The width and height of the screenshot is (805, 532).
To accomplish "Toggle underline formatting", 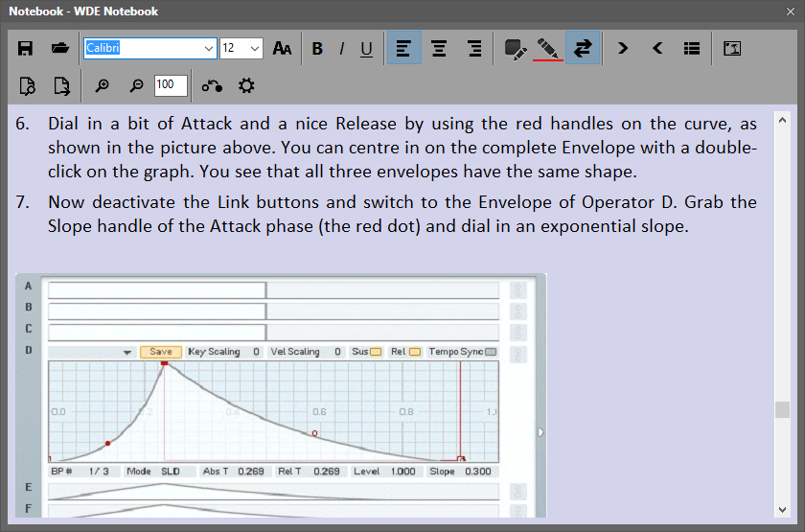I will pyautogui.click(x=366, y=48).
